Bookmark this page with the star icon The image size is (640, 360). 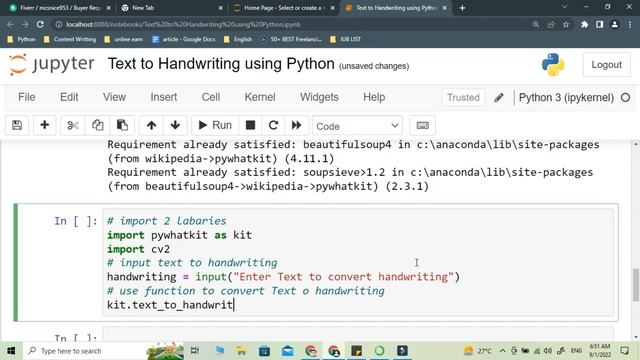566,24
